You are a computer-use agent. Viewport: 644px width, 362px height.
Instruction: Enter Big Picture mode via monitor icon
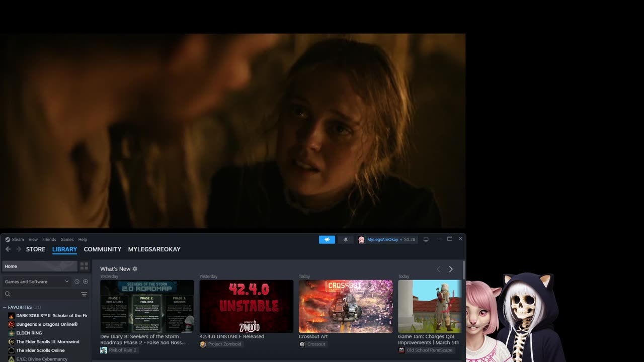426,239
